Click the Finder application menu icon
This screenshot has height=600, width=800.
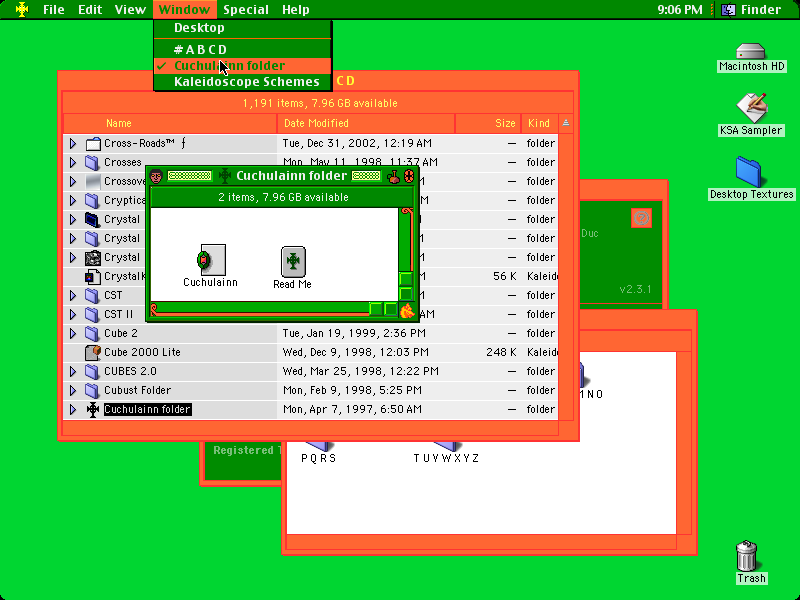728,9
